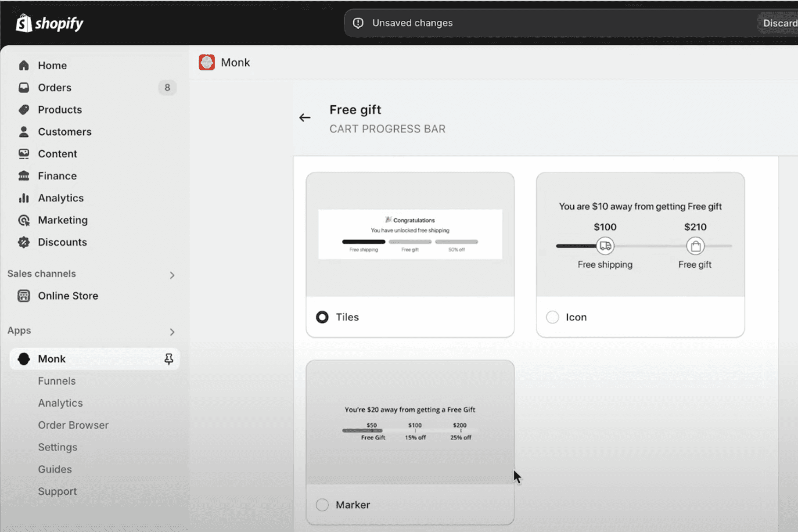The width and height of the screenshot is (798, 532).
Task: Click the truck icon on Icon preview
Action: pyautogui.click(x=605, y=246)
